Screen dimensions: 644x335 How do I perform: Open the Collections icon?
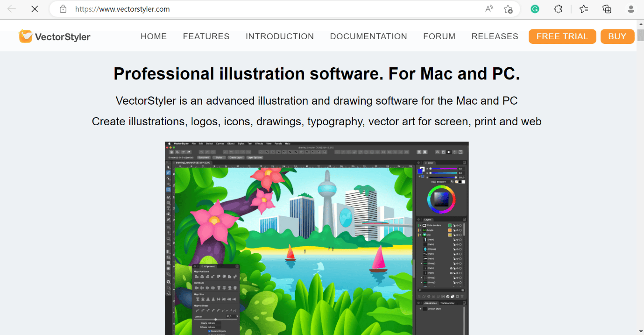tap(607, 9)
